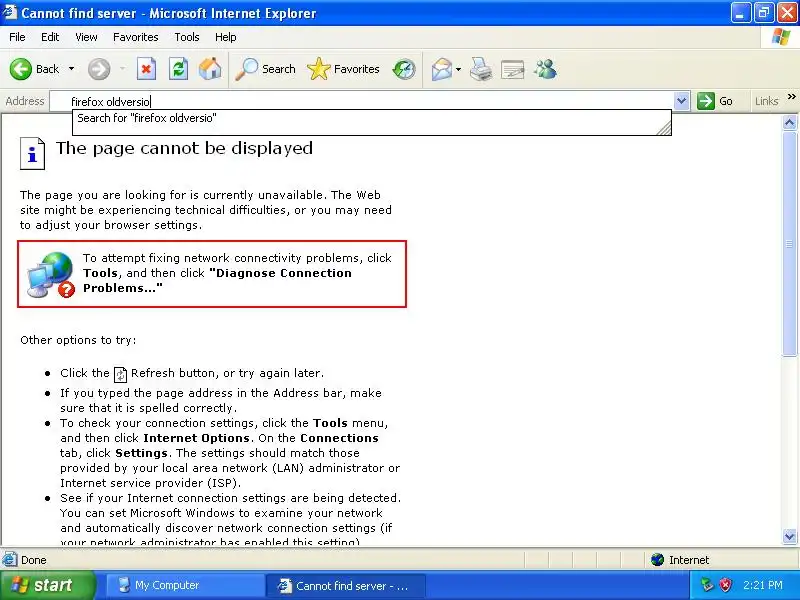Click the network diagnose globe icon

[51, 274]
